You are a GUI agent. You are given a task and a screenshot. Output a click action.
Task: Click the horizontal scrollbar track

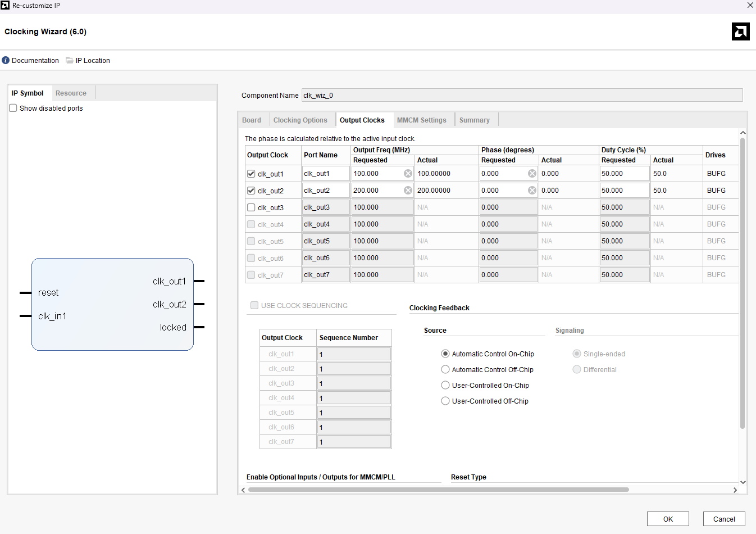[680, 490]
